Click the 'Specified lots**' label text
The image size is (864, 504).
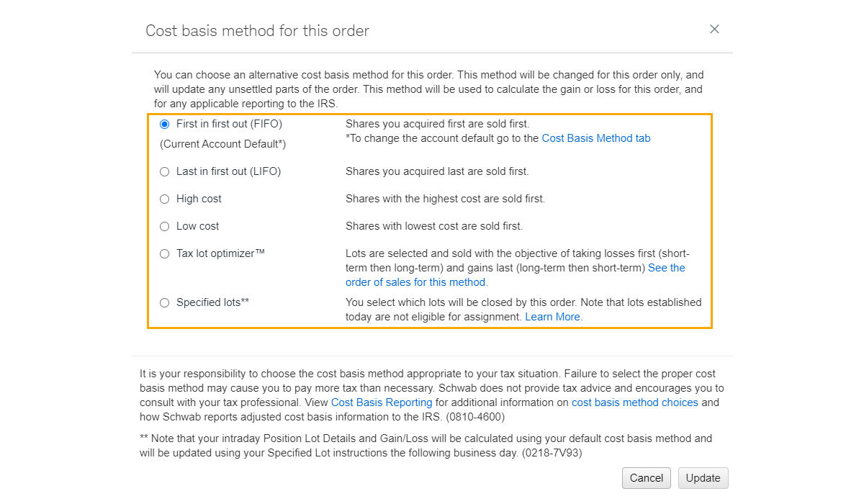point(212,302)
